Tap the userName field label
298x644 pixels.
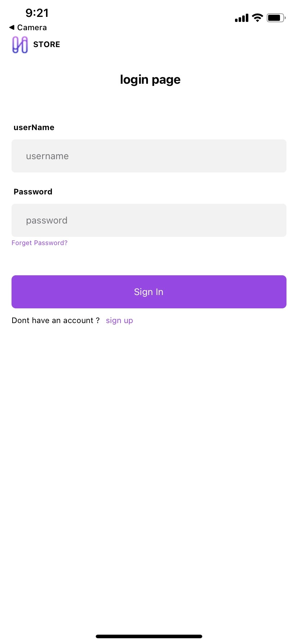[x=34, y=127]
